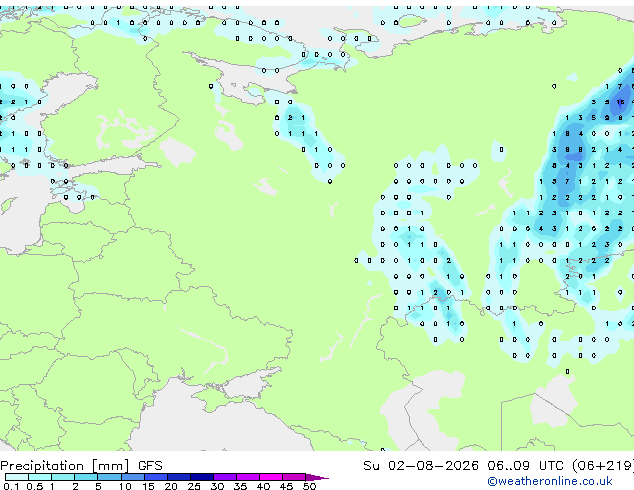This screenshot has width=634, height=490.
Task: Pick the legend arrow tip beyond 50
Action: pos(317,477)
